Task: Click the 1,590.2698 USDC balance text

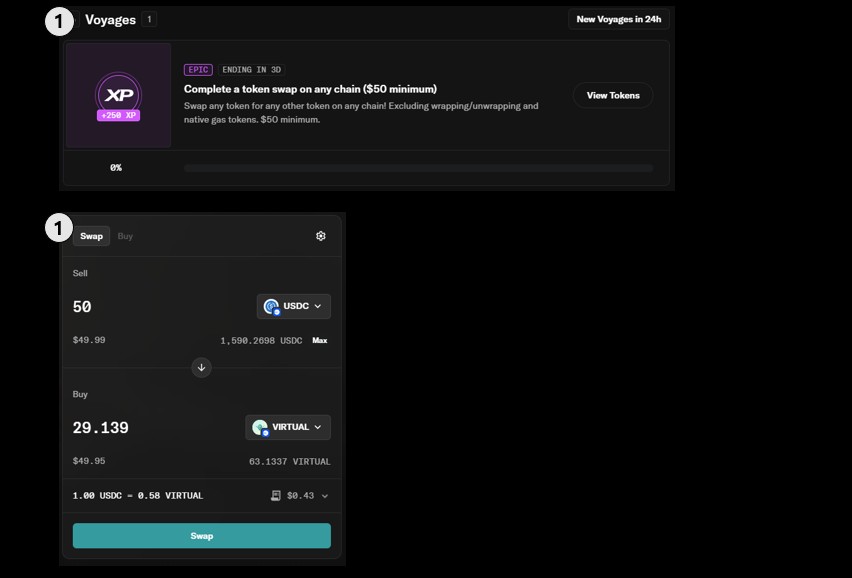Action: 261,341
